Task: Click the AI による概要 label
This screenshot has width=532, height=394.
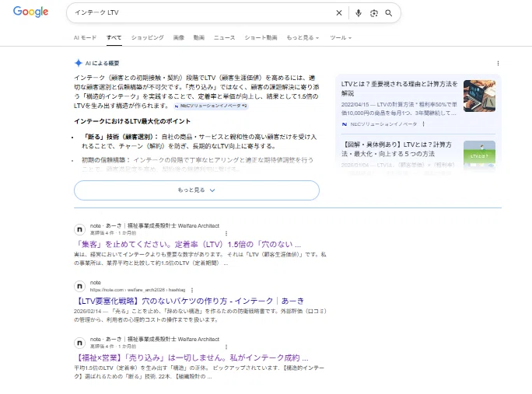Action: click(x=102, y=63)
